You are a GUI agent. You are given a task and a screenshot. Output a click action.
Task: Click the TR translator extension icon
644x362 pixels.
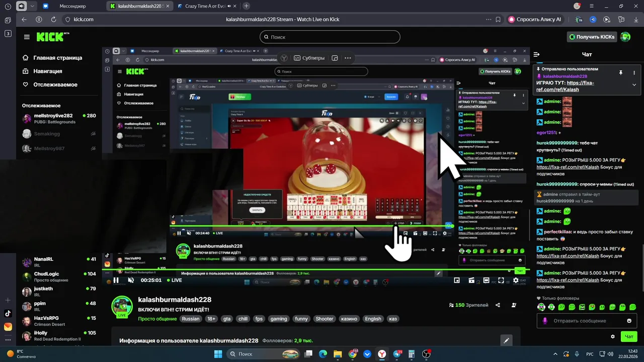[x=579, y=20]
